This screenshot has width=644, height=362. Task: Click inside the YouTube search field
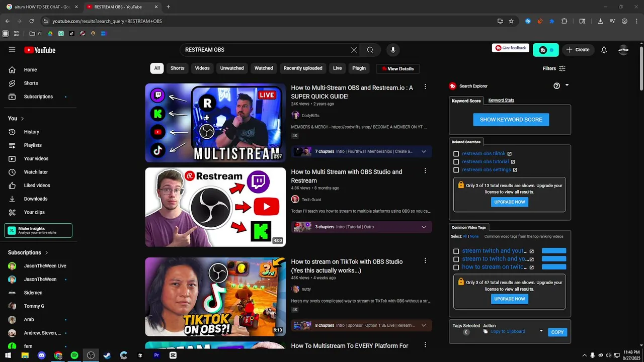point(266,50)
